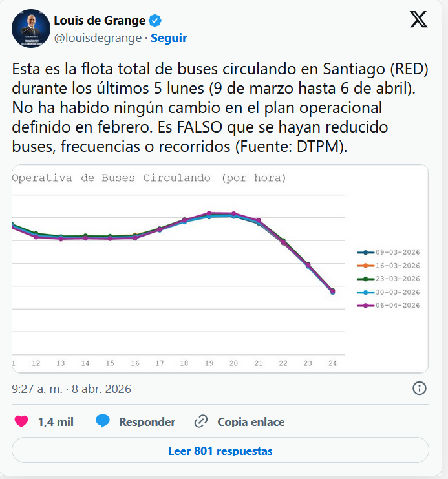This screenshot has width=448, height=479.
Task: Click the 06-04-2026 purple legend entry
Action: tap(389, 305)
